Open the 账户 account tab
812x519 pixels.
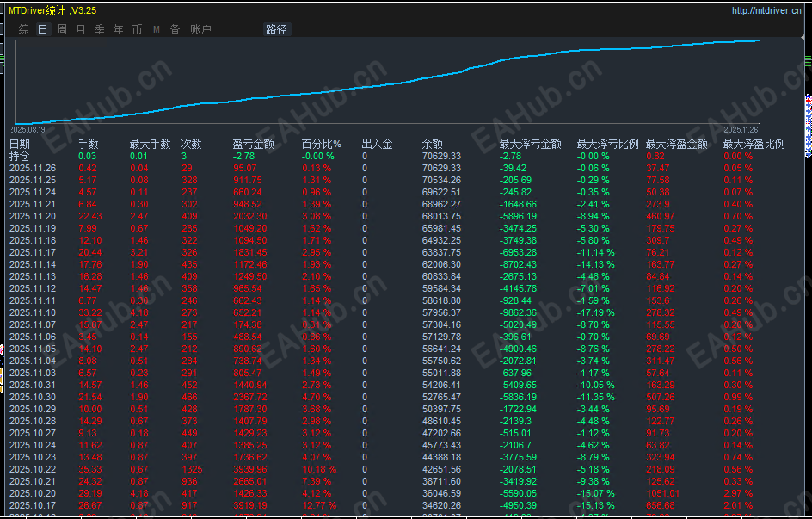point(200,29)
